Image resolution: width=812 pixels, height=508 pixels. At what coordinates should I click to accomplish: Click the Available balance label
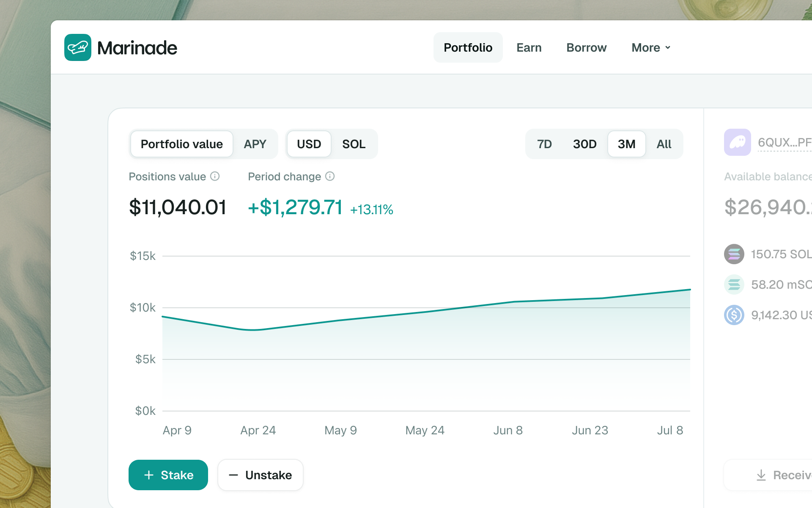pos(768,177)
